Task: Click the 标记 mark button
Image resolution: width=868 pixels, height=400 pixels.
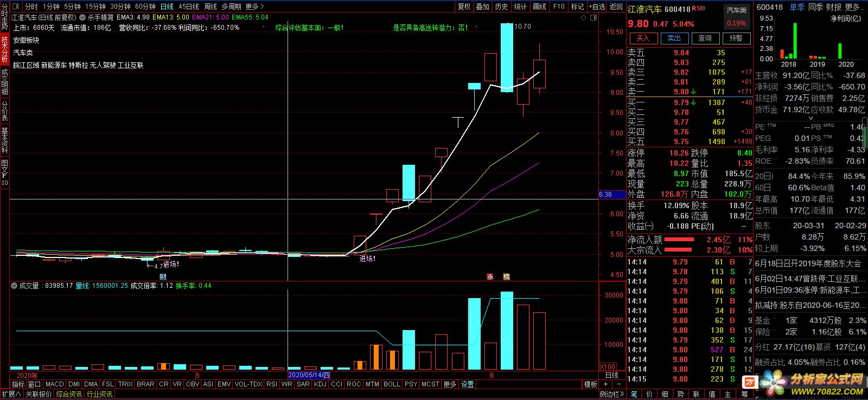Action: [578, 7]
